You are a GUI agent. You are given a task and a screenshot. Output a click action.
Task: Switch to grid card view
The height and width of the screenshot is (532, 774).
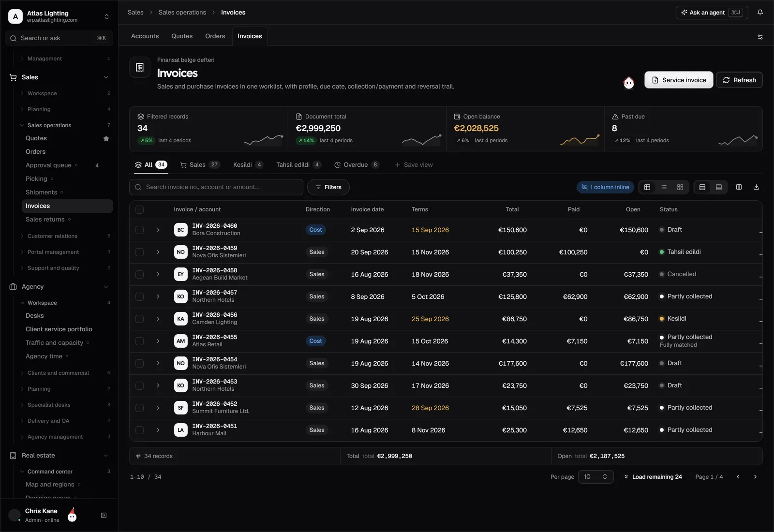pyautogui.click(x=680, y=187)
